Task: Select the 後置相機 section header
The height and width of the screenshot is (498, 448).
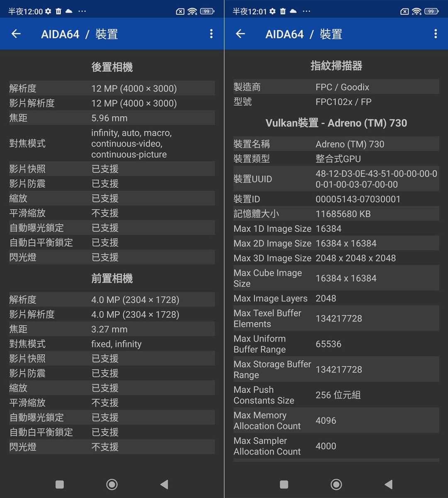Action: coord(112,67)
